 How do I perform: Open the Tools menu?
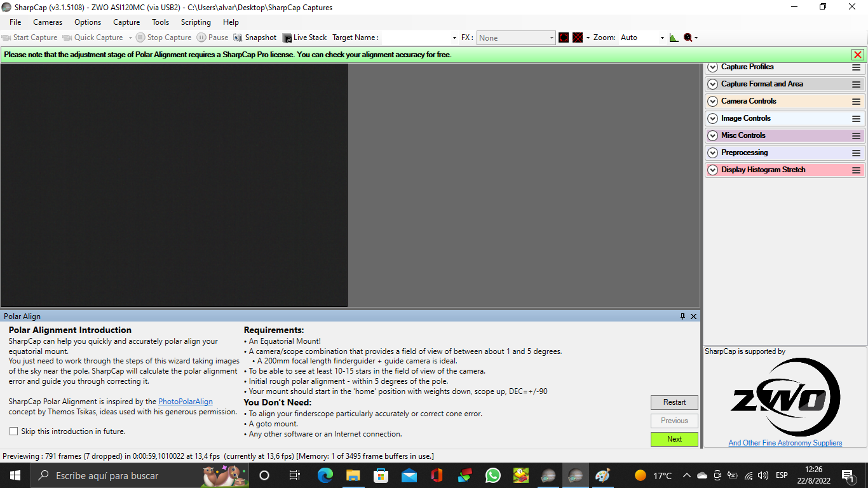(x=160, y=22)
